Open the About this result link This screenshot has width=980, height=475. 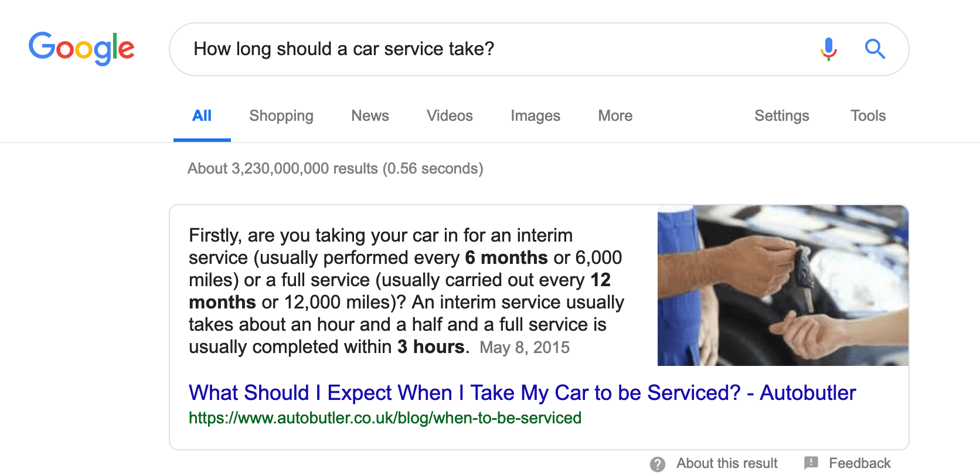click(x=727, y=463)
